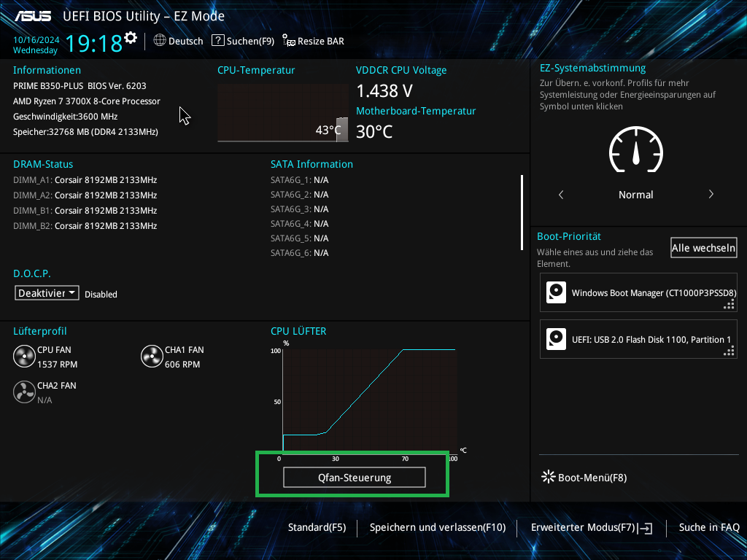Viewport: 747px width, 560px height.
Task: Open the date and time settings gear
Action: coord(130,38)
